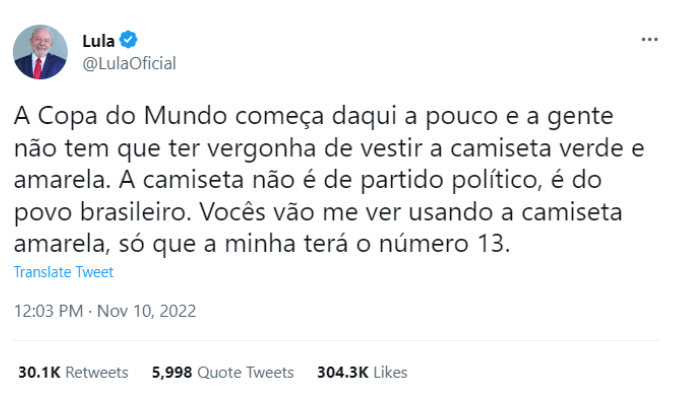Viewport: 686px width, 407px height.
Task: Click the Translate Tweet link
Action: 64,272
